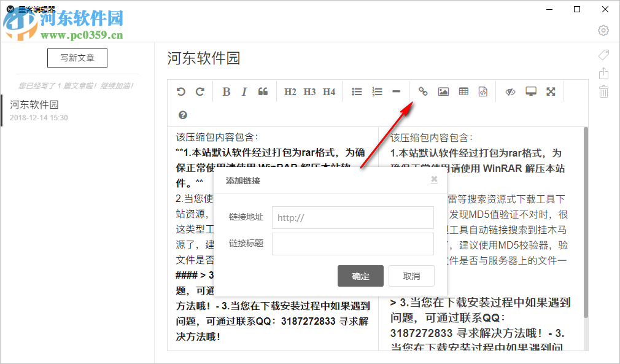Click the tag icon in the right sidebar
Screen dimensions: 620x364
point(603,55)
